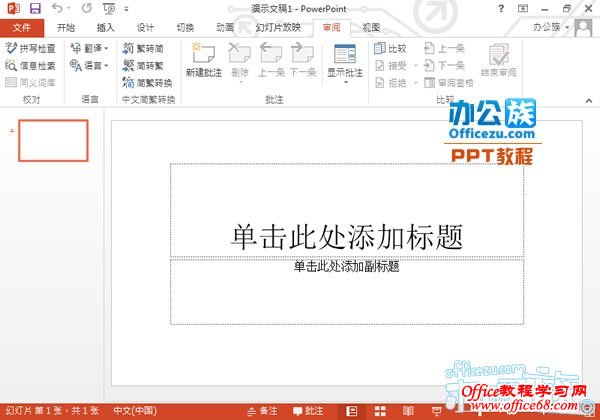Open the 办公族 account dropdown
600x420 pixels.
click(551, 27)
